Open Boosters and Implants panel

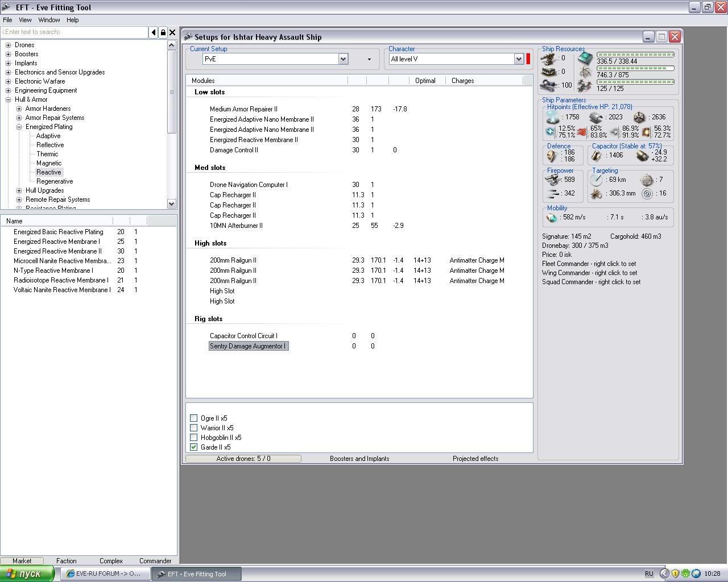(359, 459)
